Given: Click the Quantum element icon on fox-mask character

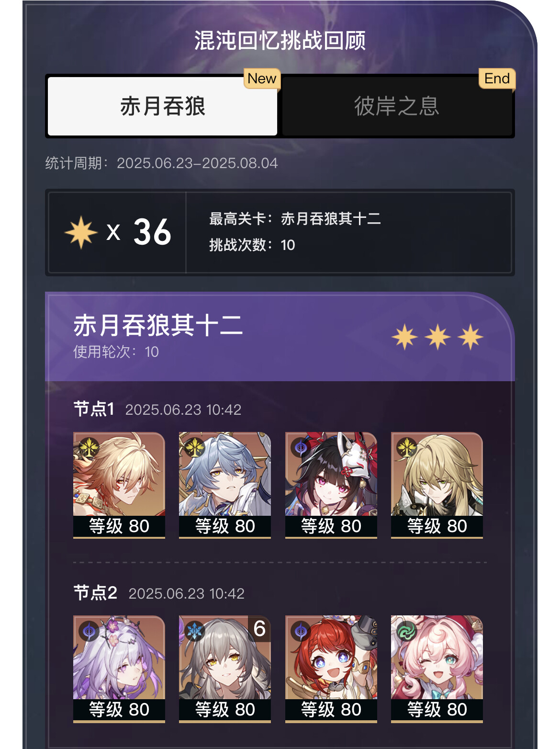Looking at the screenshot, I should click(x=301, y=448).
